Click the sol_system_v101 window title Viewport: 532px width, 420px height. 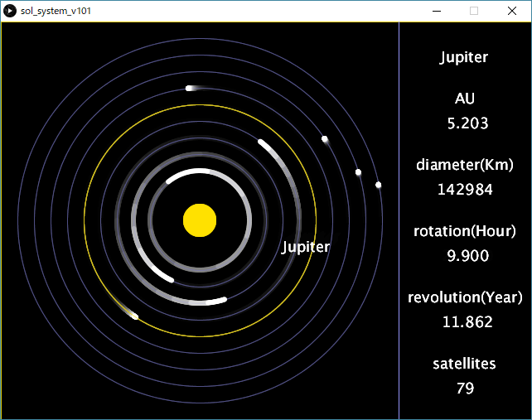(56, 11)
